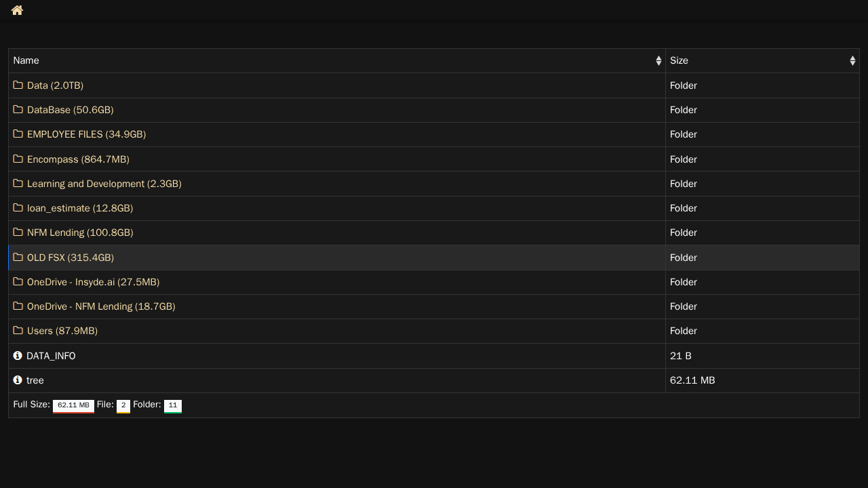Screen dimensions: 868x488
Task: Sort the table by Size column arrows
Action: [852, 61]
